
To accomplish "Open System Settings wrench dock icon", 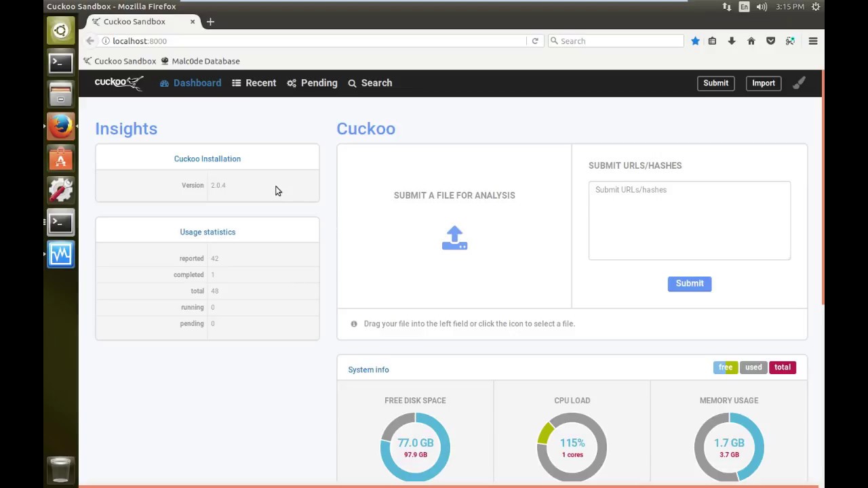I will pyautogui.click(x=60, y=190).
